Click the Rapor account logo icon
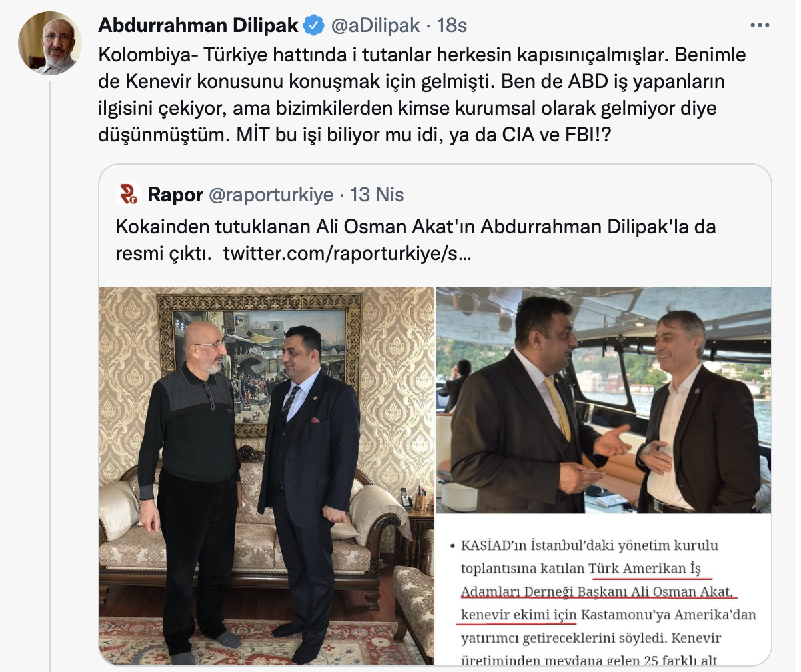 (128, 194)
